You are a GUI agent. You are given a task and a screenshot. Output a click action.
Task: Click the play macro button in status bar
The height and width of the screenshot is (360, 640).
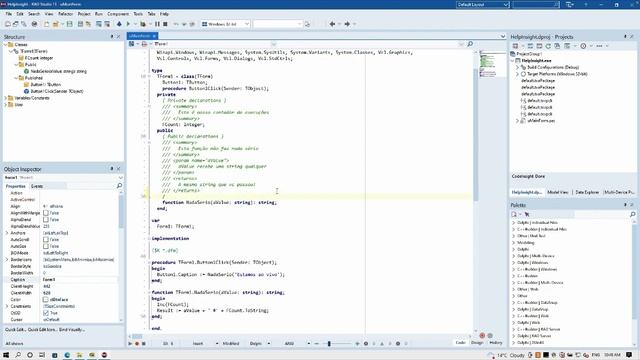point(130,344)
